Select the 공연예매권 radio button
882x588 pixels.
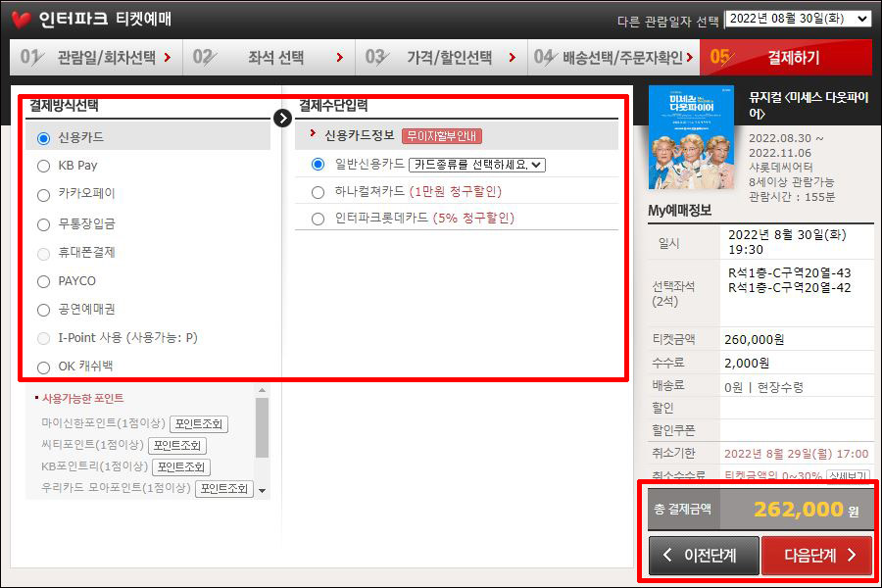pos(43,310)
